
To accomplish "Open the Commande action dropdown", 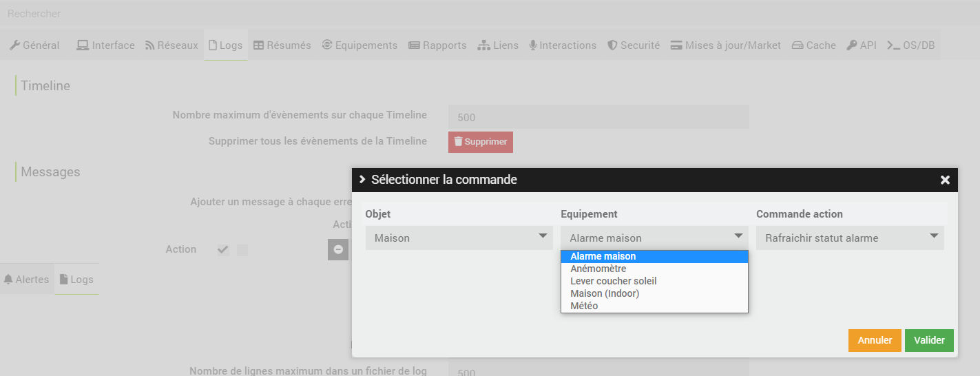I will click(x=850, y=238).
